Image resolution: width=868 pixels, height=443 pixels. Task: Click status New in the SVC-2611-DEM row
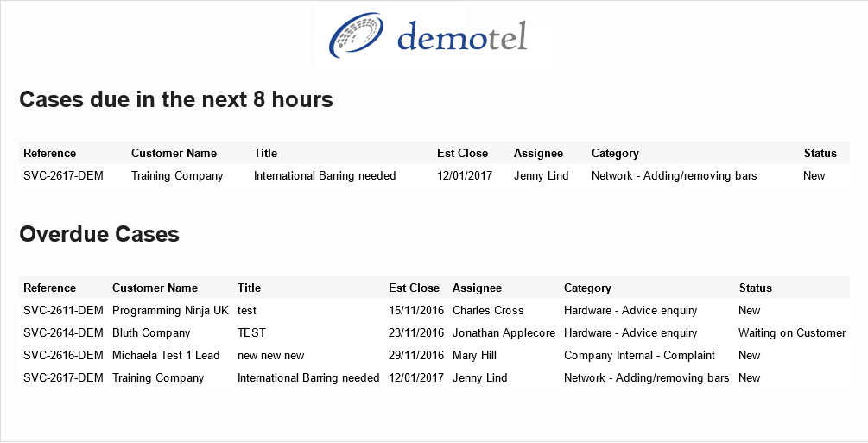(749, 310)
